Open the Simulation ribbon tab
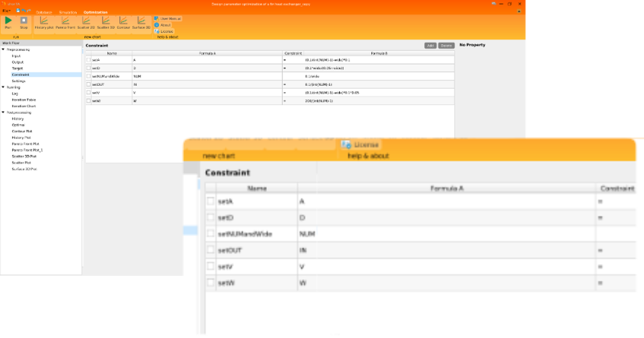The image size is (644, 338). point(67,12)
